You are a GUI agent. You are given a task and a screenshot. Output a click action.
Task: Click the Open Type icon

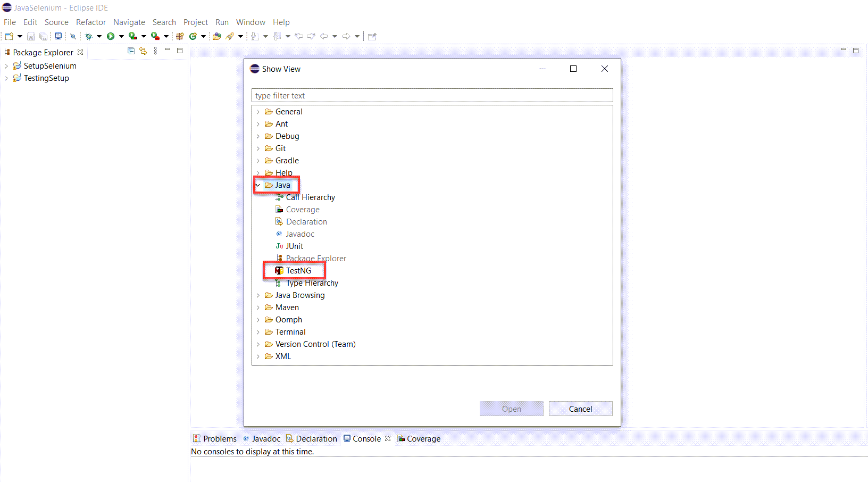(217, 36)
